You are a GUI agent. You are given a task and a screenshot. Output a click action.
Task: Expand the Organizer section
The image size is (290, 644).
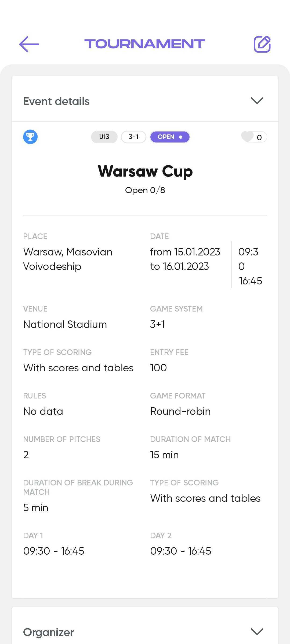pos(257,632)
